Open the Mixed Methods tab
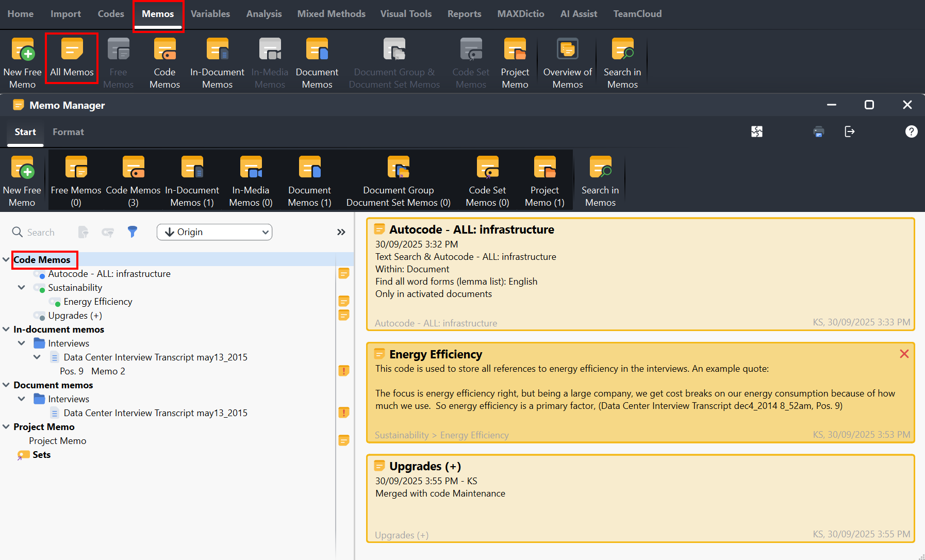 [x=331, y=14]
